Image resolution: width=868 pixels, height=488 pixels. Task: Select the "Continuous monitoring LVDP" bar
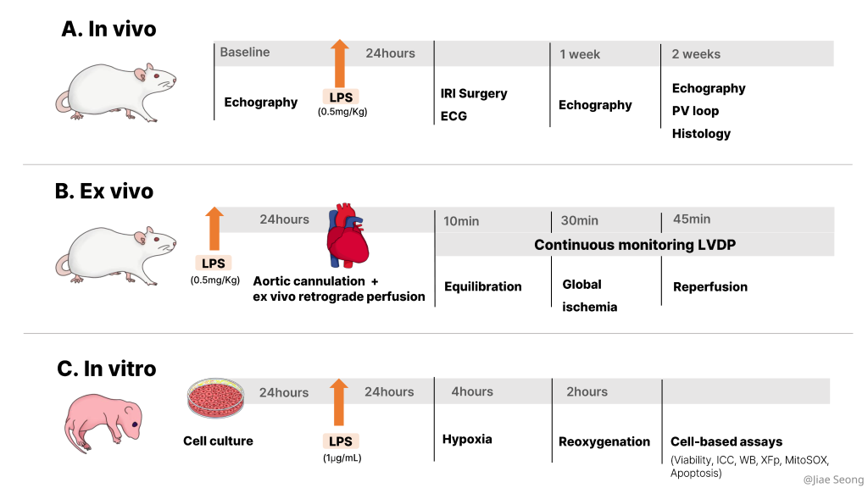point(634,245)
